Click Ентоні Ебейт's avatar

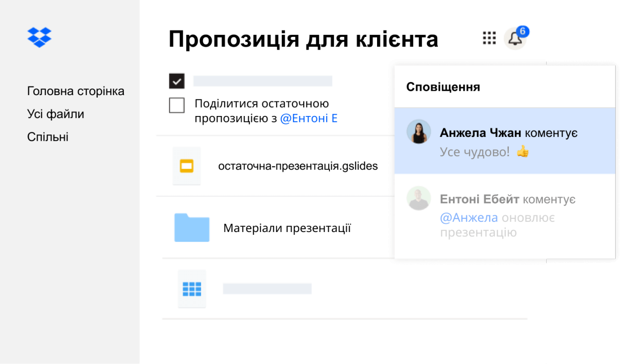(419, 198)
